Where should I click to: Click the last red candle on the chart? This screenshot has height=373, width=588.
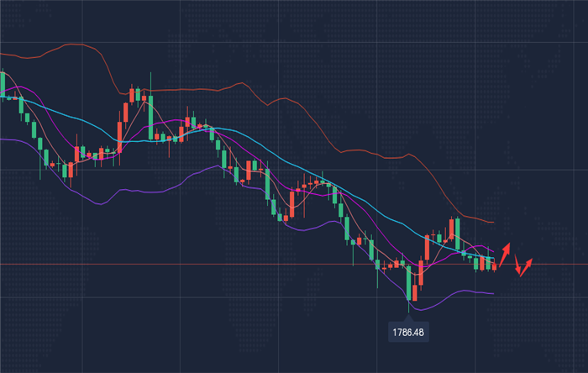[x=494, y=265]
